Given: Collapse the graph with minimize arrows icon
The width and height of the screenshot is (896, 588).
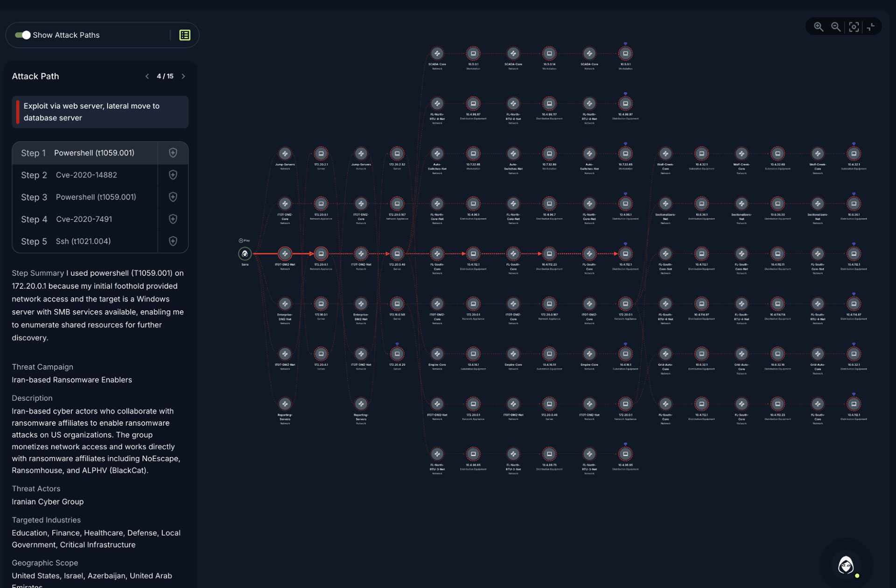Looking at the screenshot, I should [x=871, y=27].
